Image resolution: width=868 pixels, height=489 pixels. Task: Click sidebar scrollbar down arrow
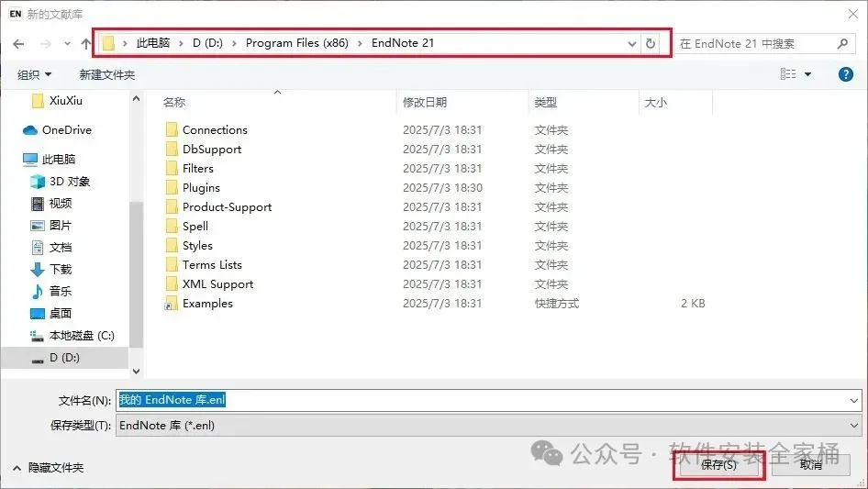[136, 371]
